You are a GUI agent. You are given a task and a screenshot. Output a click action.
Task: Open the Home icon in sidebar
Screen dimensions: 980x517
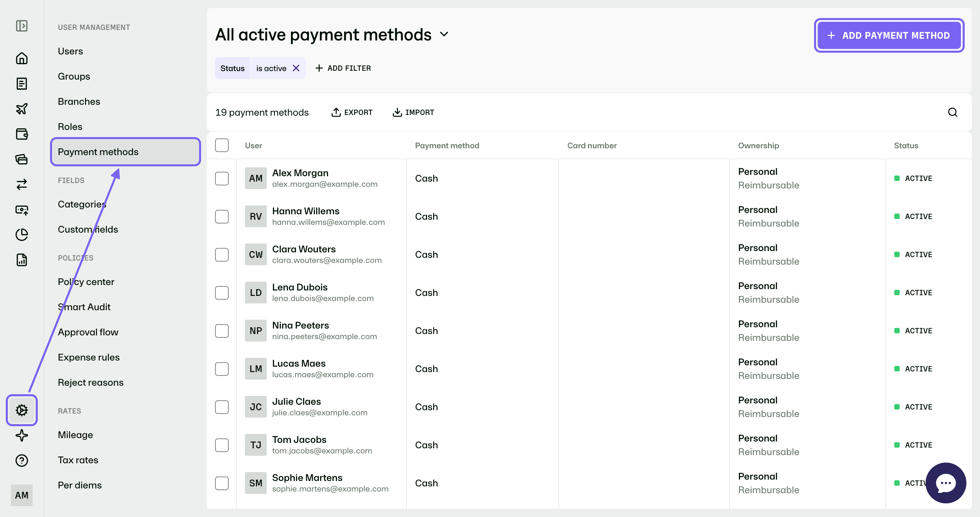(22, 59)
